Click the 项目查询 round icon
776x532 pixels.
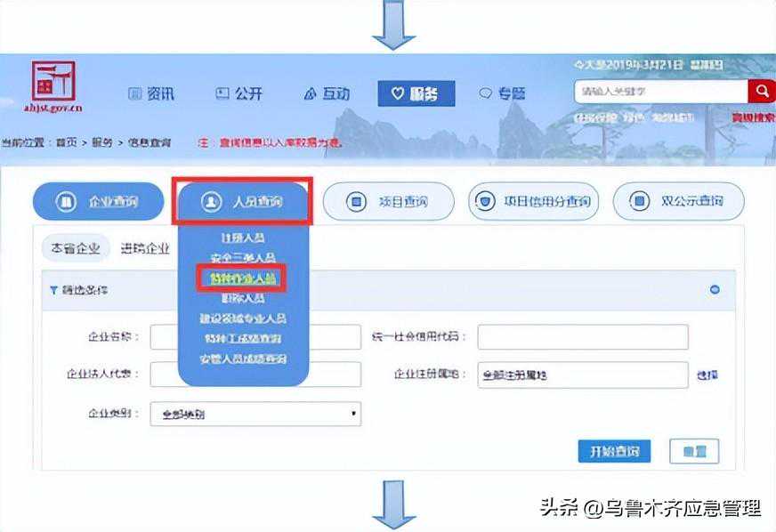pos(355,202)
